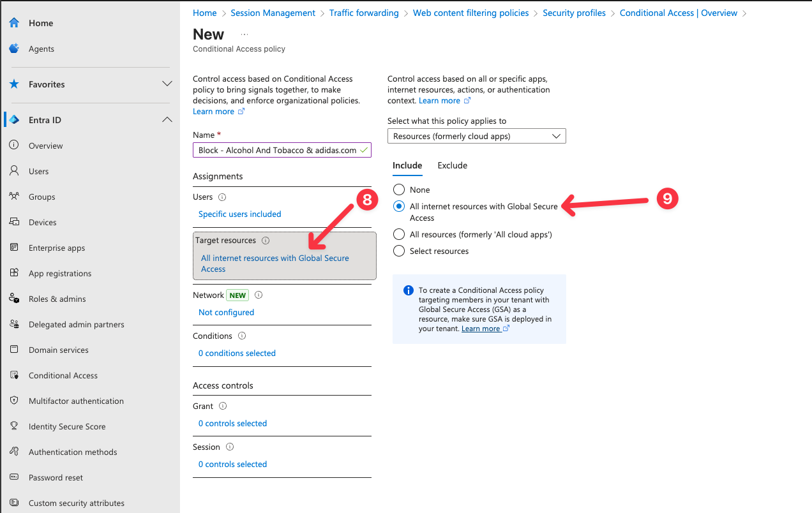This screenshot has width=812, height=513.
Task: Switch to the Exclude tab
Action: 452,165
